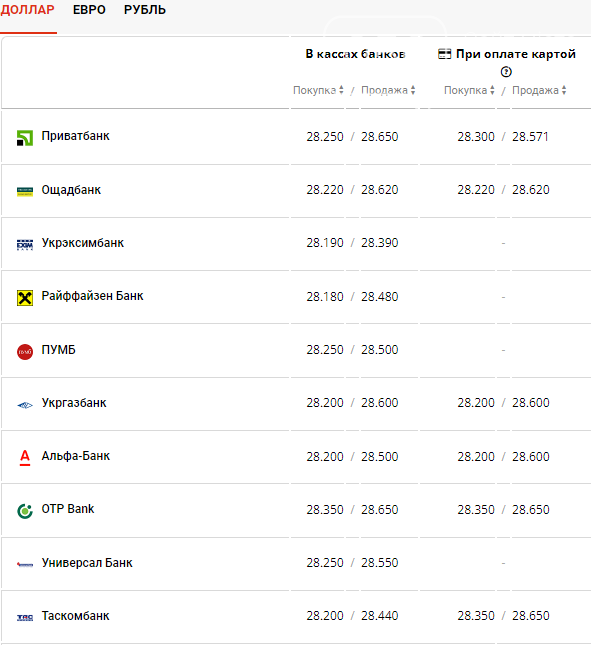
Task: Sort by card payment Покупка column
Action: coord(469,90)
